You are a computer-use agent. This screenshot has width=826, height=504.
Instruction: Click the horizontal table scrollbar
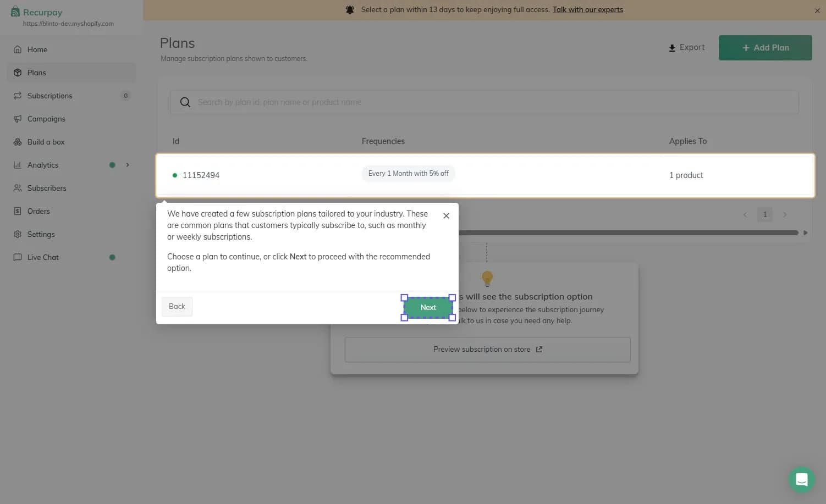[x=628, y=233]
